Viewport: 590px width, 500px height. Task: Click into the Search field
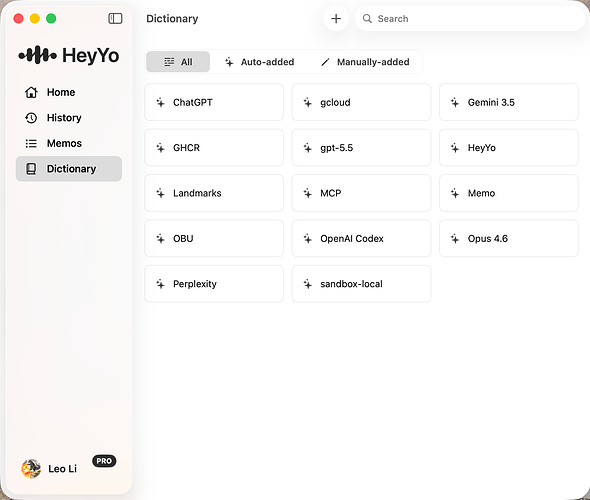click(470, 18)
